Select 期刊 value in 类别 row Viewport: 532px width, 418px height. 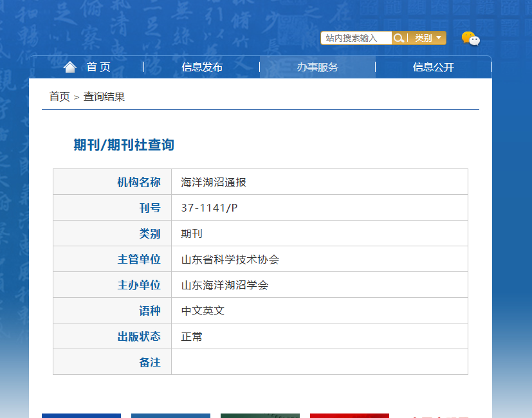coord(192,233)
